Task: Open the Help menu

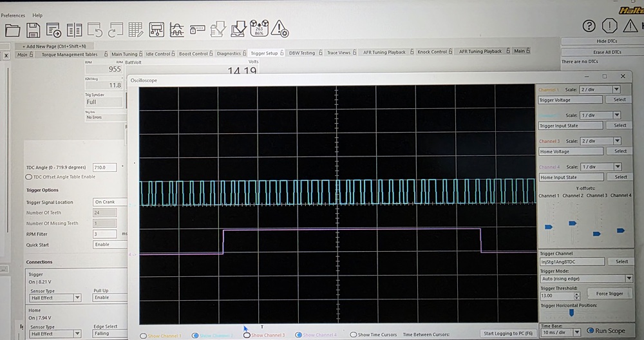Action: click(x=37, y=15)
